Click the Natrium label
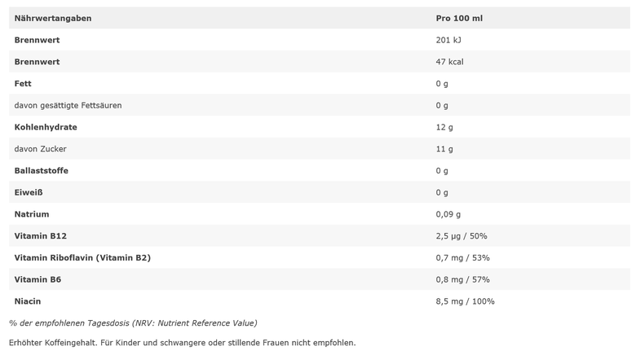636x364 pixels. click(x=32, y=214)
